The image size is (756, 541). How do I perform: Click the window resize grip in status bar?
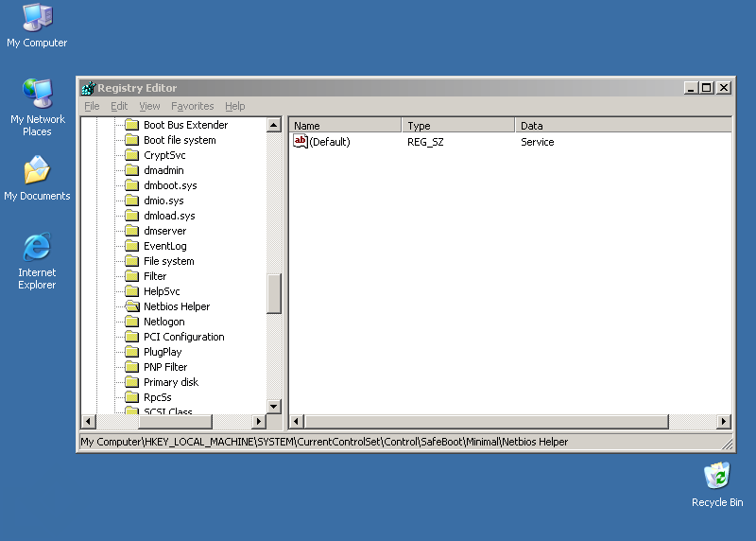727,444
